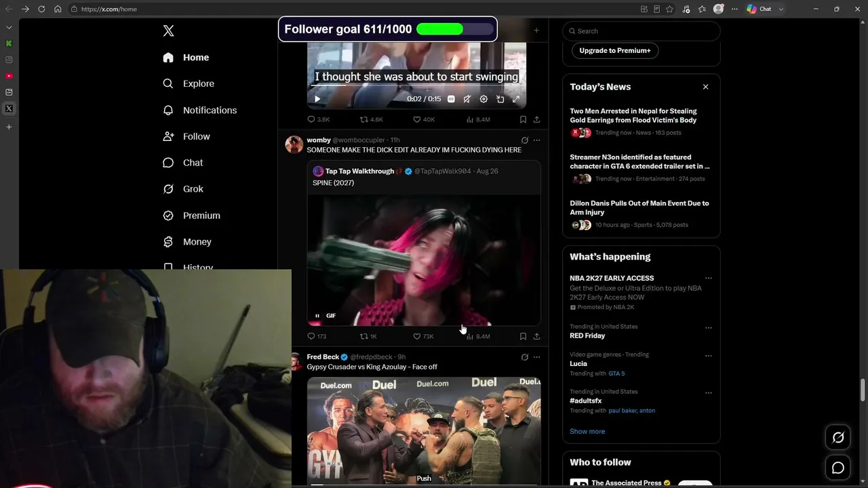
Task: Open more options for RED Friday trend
Action: (708, 328)
